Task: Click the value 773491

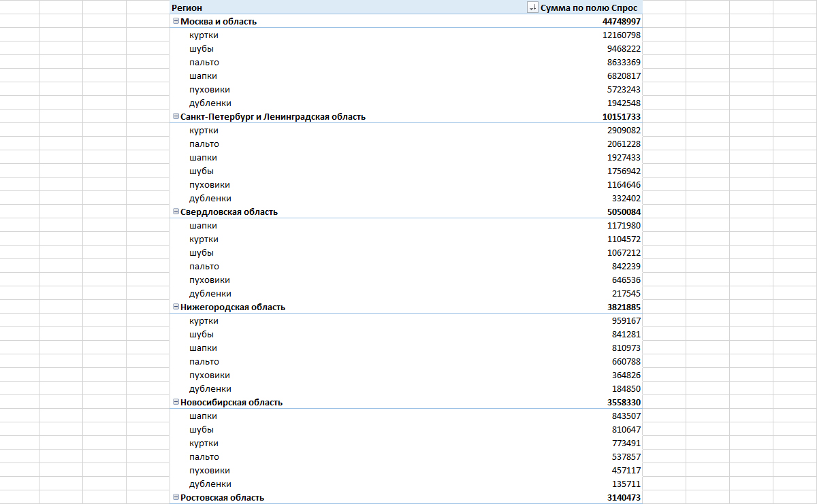Action: pyautogui.click(x=626, y=443)
